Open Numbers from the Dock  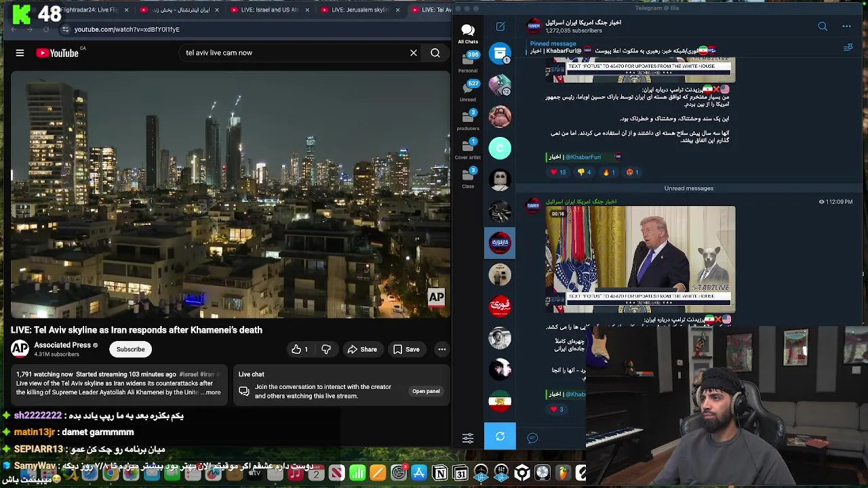pyautogui.click(x=357, y=473)
